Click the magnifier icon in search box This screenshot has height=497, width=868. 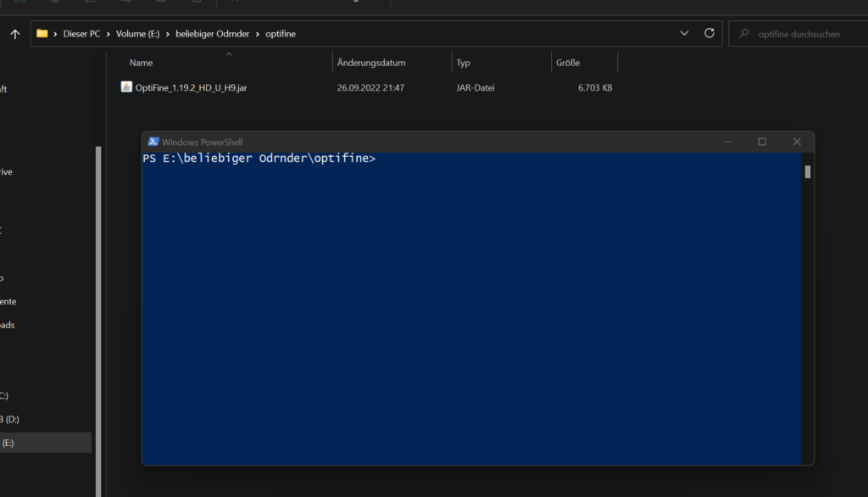click(744, 34)
